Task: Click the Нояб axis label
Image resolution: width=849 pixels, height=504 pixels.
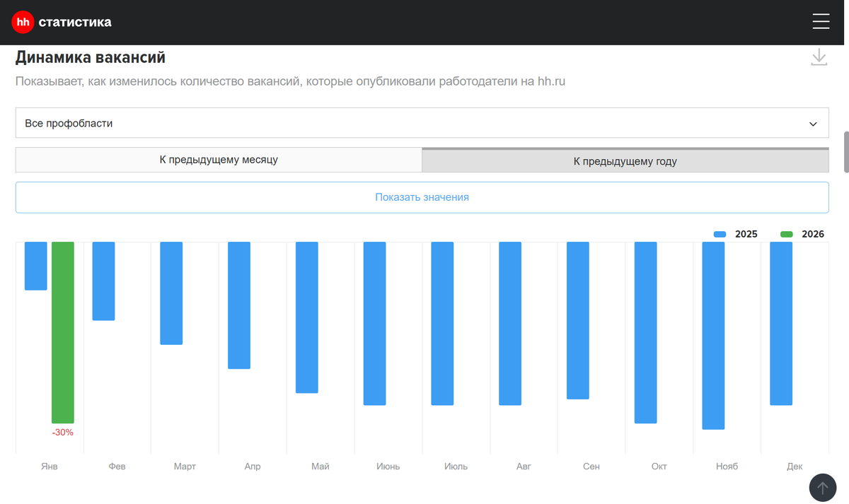Action: click(727, 467)
